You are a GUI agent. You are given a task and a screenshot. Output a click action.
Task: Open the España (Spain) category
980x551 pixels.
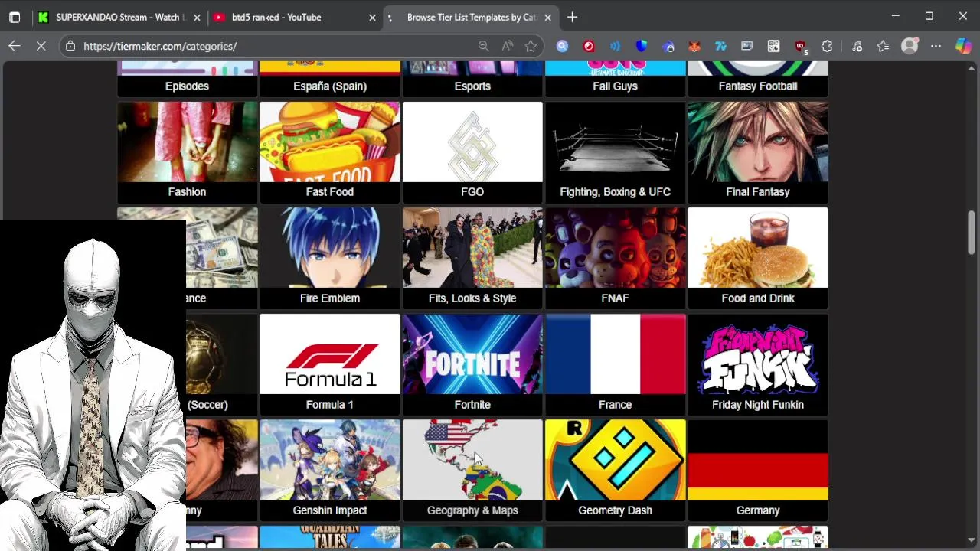[x=330, y=79]
